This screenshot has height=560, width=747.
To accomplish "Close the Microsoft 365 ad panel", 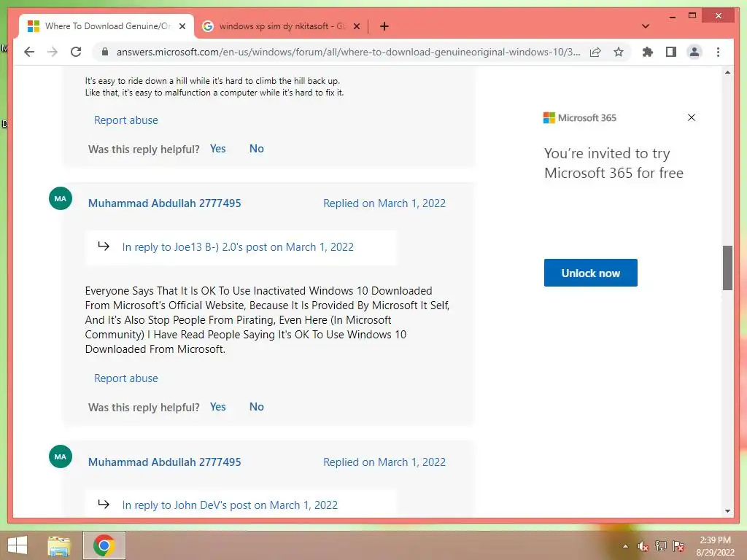I will (692, 117).
